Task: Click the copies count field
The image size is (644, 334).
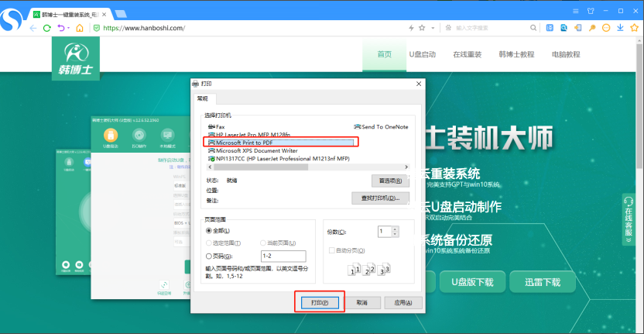Action: (x=385, y=232)
